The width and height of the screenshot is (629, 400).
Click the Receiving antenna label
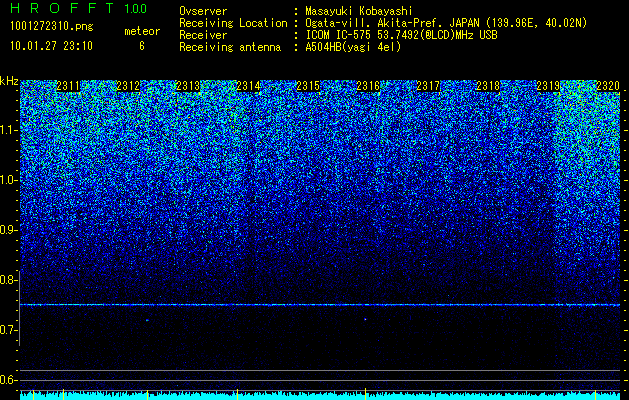(230, 47)
